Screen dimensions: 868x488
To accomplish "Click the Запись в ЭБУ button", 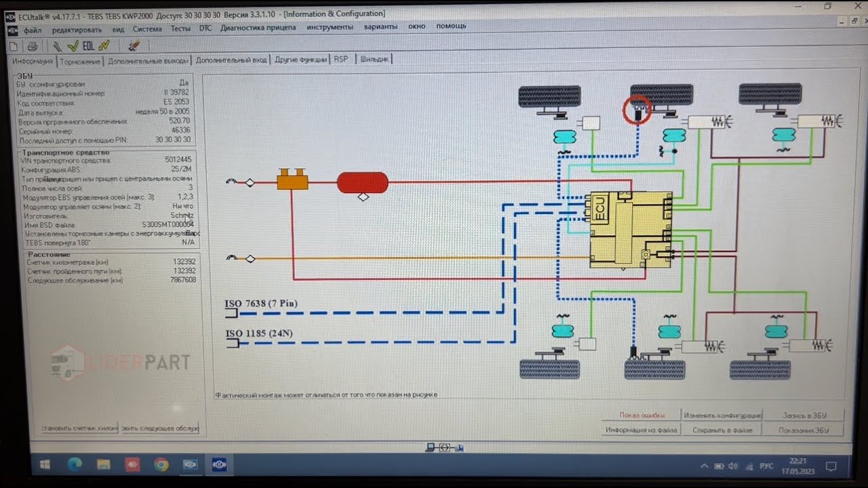I will coord(804,415).
